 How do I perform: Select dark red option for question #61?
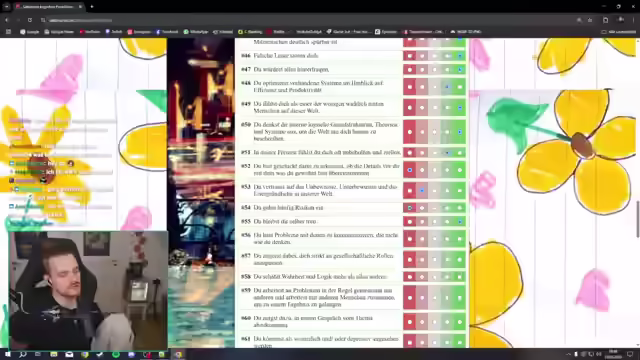[x=409, y=342]
